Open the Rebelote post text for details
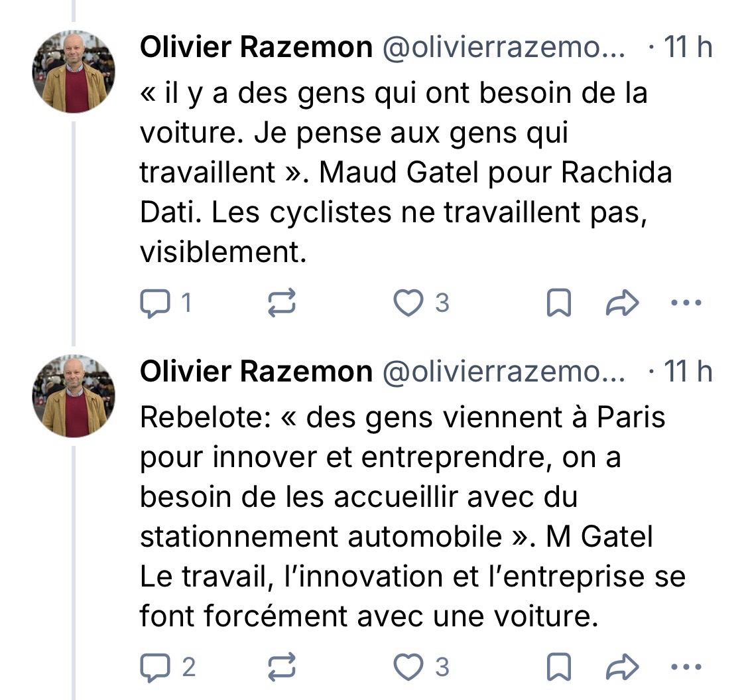 tap(398, 518)
